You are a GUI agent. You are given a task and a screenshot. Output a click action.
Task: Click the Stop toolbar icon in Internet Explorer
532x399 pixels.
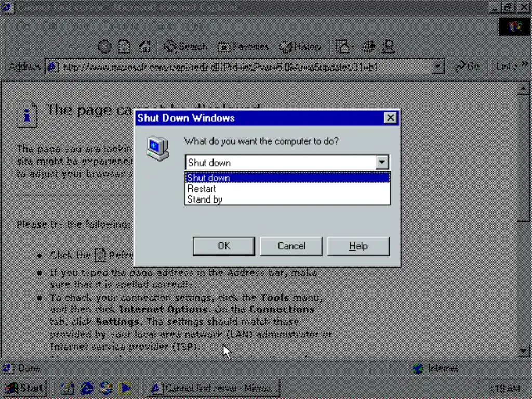(x=104, y=46)
